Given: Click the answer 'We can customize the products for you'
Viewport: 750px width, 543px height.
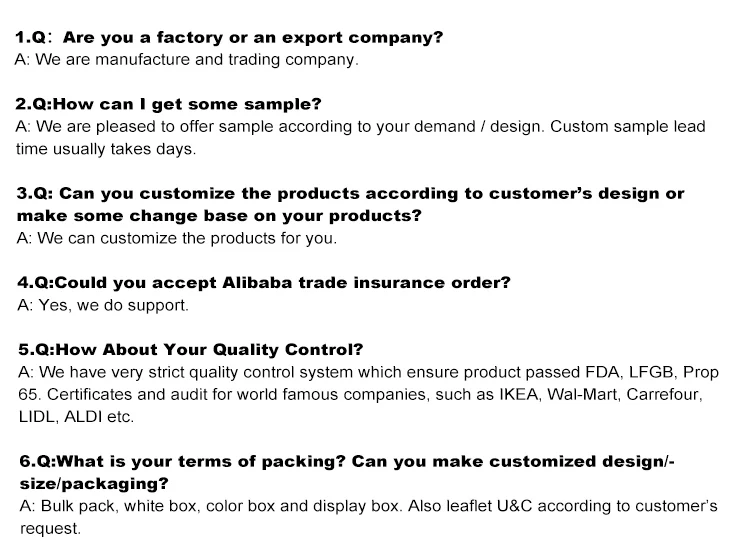Looking at the screenshot, I should click(176, 238).
